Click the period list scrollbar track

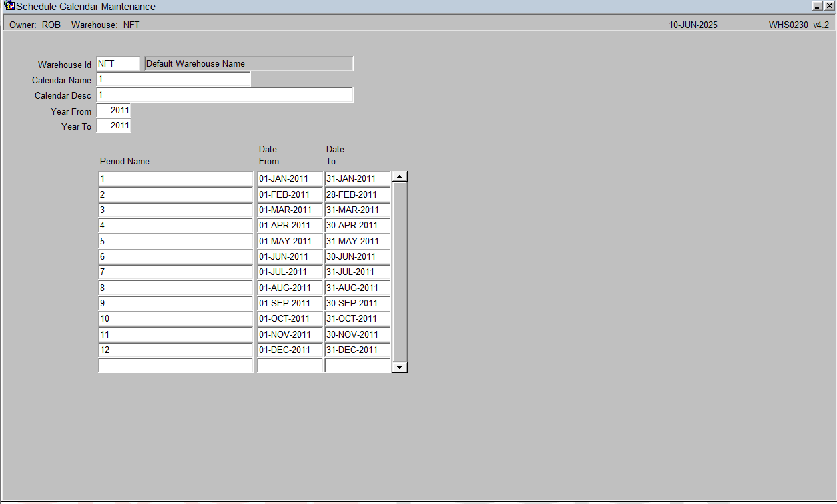tap(400, 272)
